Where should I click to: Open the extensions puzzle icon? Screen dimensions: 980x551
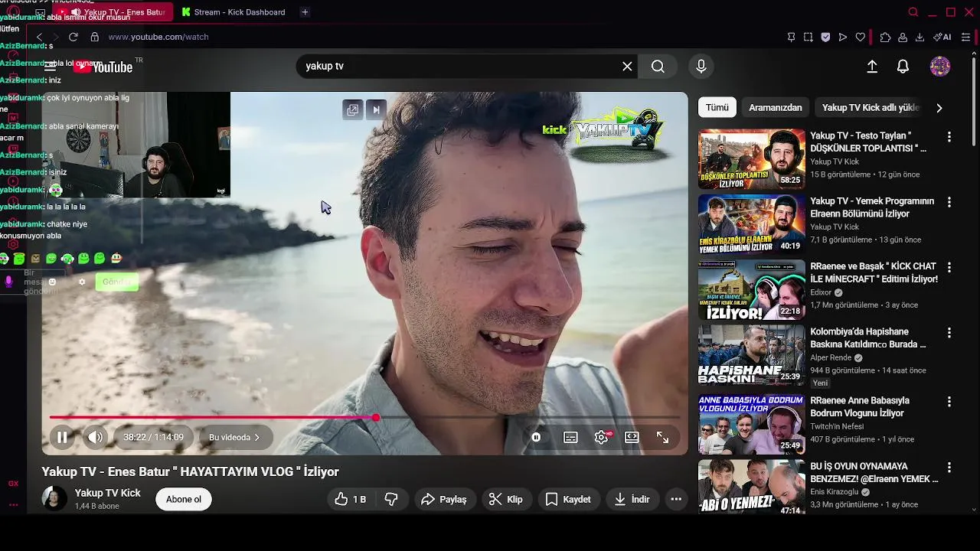coord(885,37)
